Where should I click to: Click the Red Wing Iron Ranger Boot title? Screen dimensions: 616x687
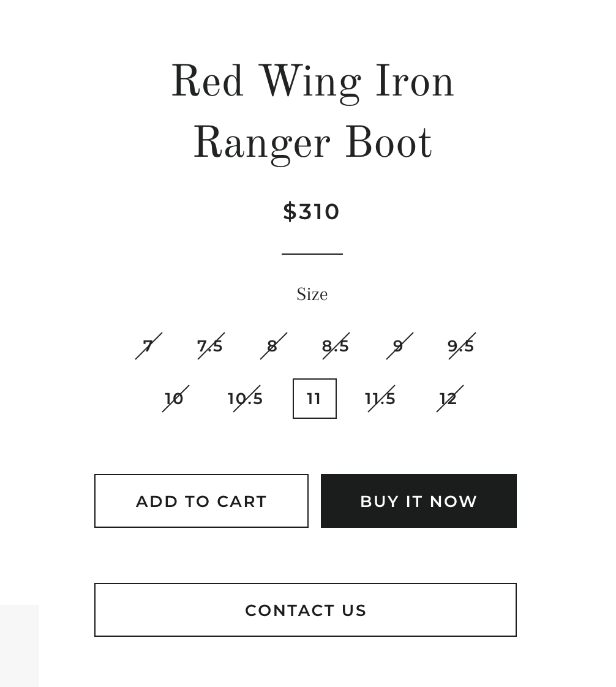[312, 113]
